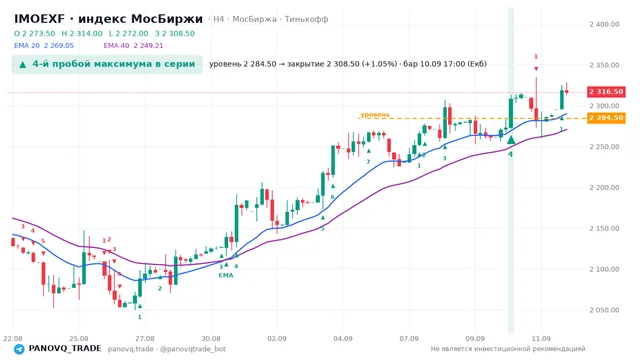
Task: Select the 'EMA 20 2 269.05' legend entry
Action: click(44, 45)
